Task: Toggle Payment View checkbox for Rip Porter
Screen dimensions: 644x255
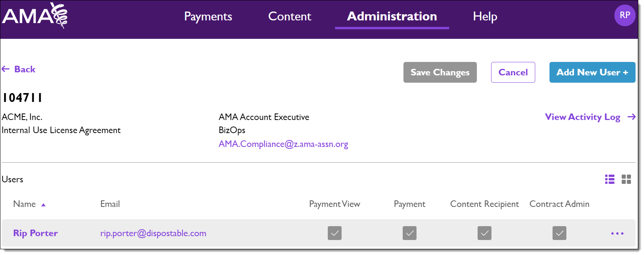Action: tap(335, 233)
